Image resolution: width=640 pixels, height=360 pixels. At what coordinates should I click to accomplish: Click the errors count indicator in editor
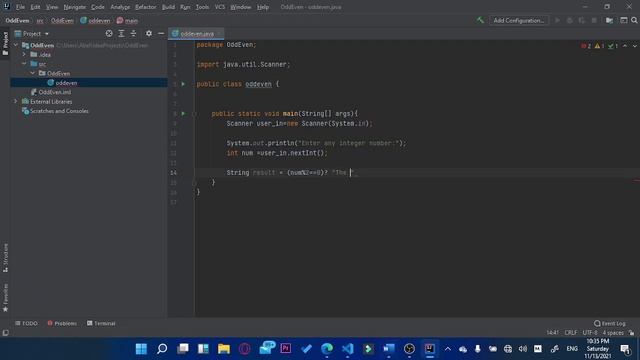(x=586, y=46)
